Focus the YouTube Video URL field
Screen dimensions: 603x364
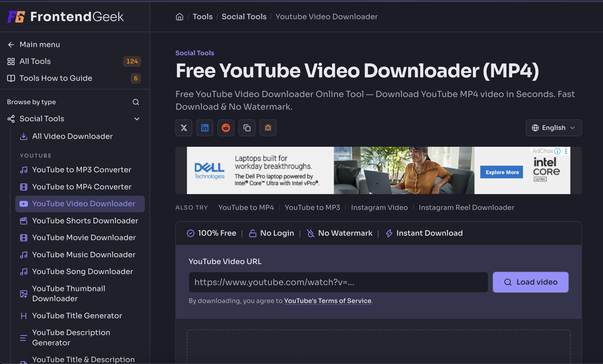pos(338,282)
